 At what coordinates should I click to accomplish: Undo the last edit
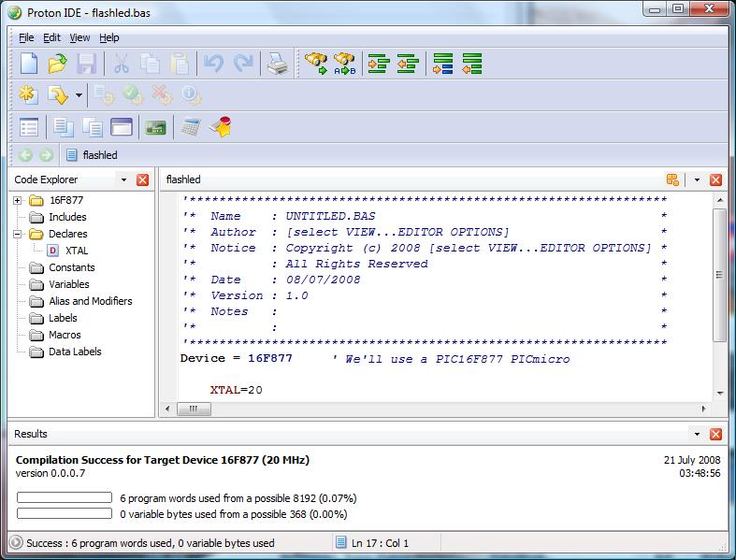point(213,64)
